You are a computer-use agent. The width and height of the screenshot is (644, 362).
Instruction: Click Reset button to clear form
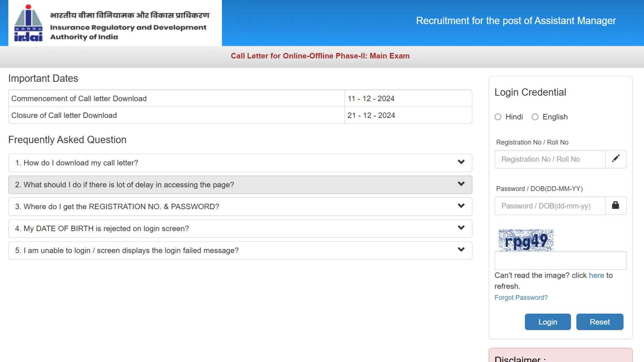click(600, 322)
